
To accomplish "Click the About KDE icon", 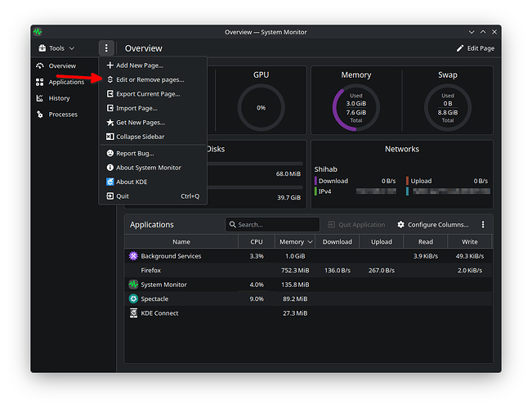I will pyautogui.click(x=110, y=182).
